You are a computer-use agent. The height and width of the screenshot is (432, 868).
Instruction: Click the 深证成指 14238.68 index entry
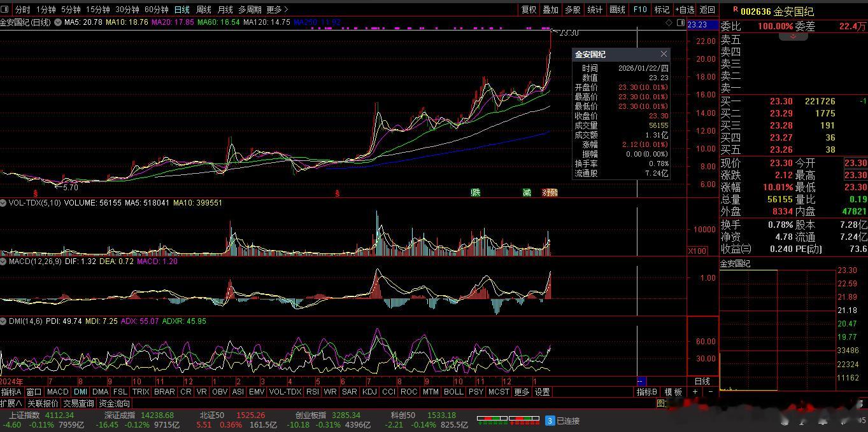point(139,415)
